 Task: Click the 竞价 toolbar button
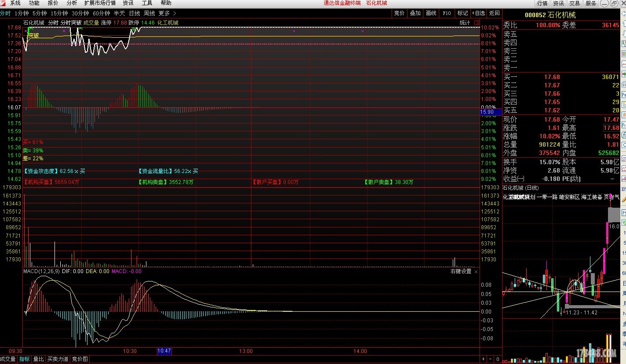coord(399,13)
